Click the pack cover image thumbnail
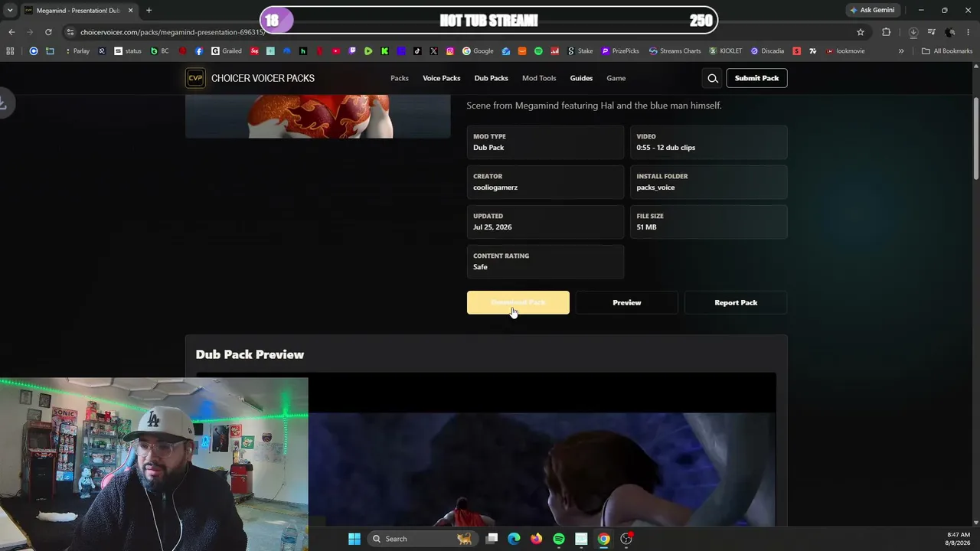Screen dimensions: 980x551 click(318, 116)
